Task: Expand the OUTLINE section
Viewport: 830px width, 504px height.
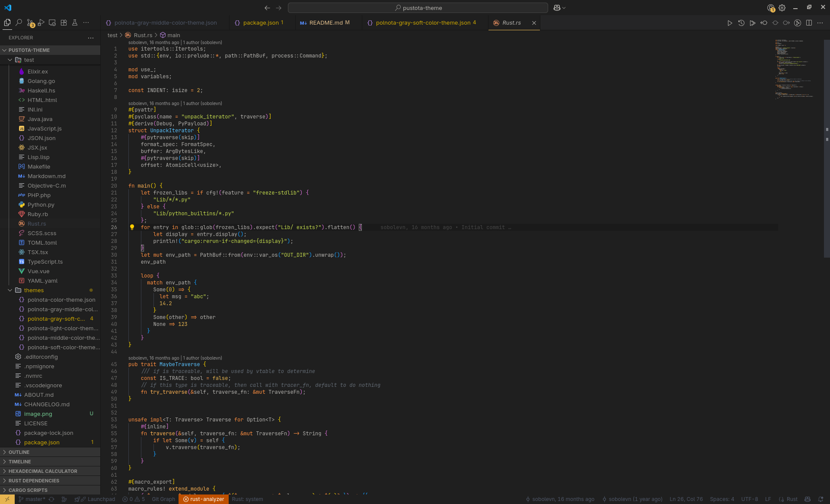Action: tap(19, 452)
